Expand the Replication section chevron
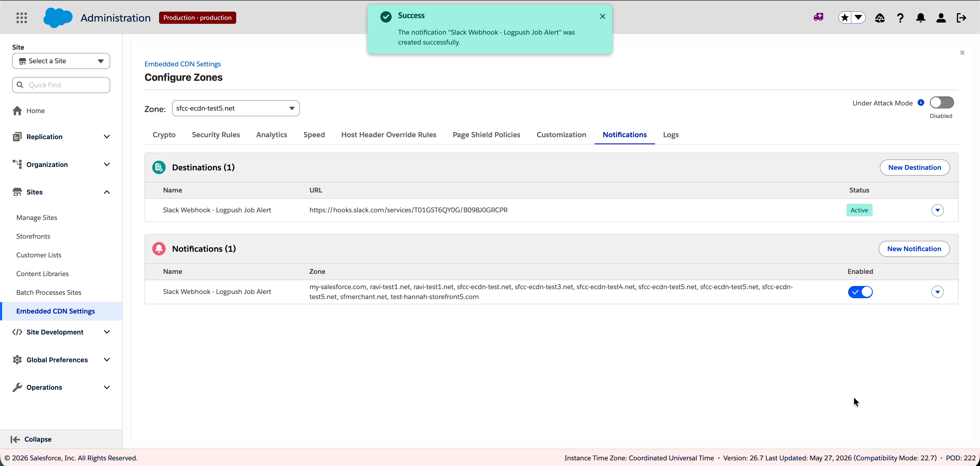The height and width of the screenshot is (466, 980). [x=107, y=137]
